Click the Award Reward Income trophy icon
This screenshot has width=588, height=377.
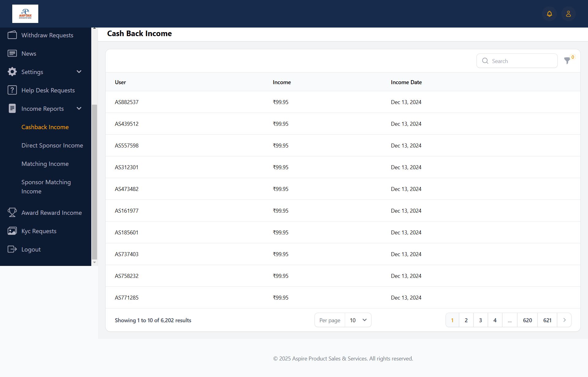point(12,212)
